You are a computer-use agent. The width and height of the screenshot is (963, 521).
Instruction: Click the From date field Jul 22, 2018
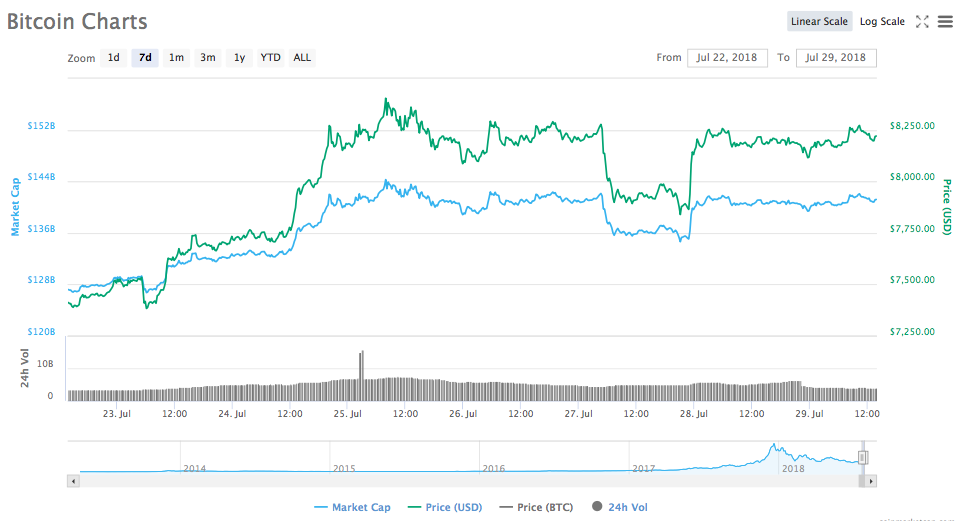tap(727, 58)
